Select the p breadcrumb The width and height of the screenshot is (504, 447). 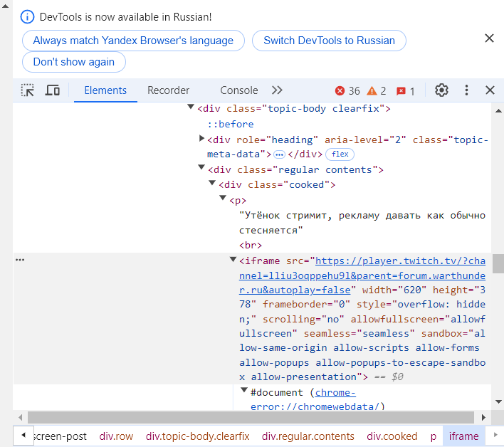click(x=434, y=436)
